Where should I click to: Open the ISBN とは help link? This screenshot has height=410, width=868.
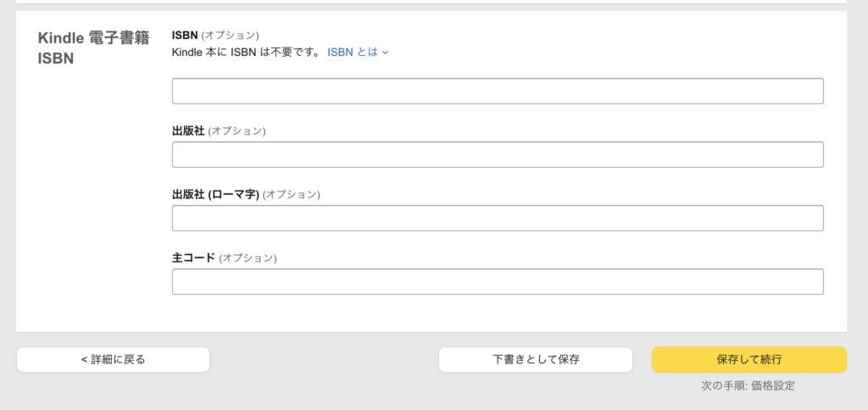pos(353,52)
